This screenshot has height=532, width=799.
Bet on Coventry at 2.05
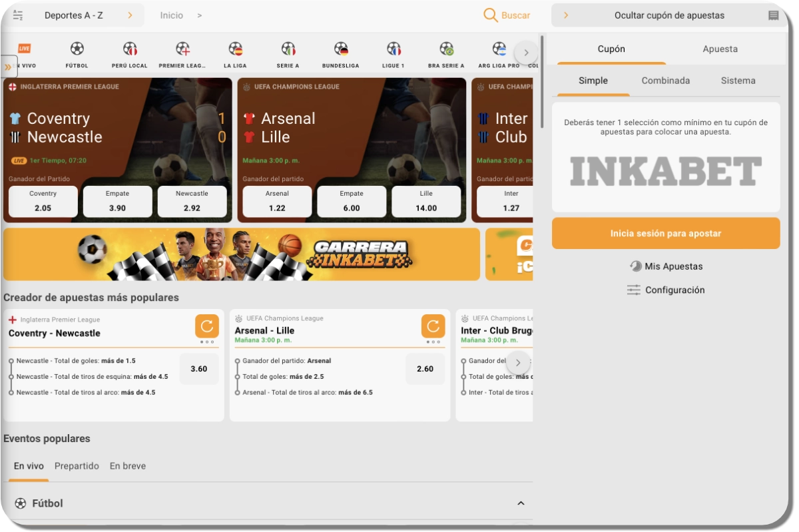click(x=43, y=202)
